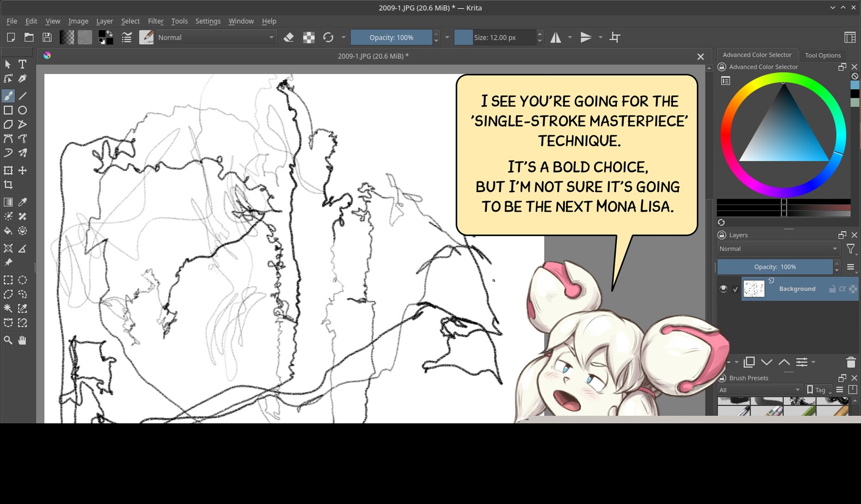Open the brush blending mode dropdown
Screen dimensions: 861x504
click(x=216, y=37)
